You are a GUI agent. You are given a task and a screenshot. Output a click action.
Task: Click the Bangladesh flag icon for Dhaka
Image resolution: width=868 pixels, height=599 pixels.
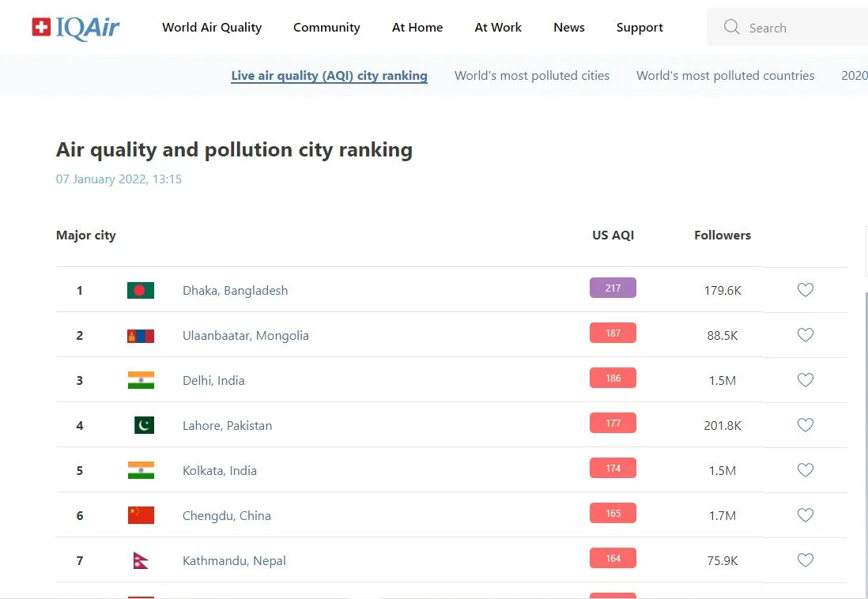click(x=141, y=291)
